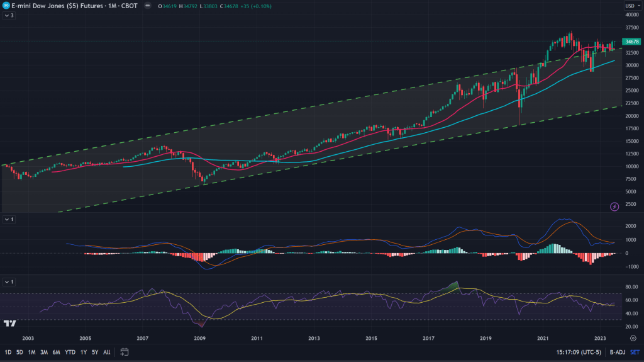
Task: Select the 6M time range
Action: [56, 352]
